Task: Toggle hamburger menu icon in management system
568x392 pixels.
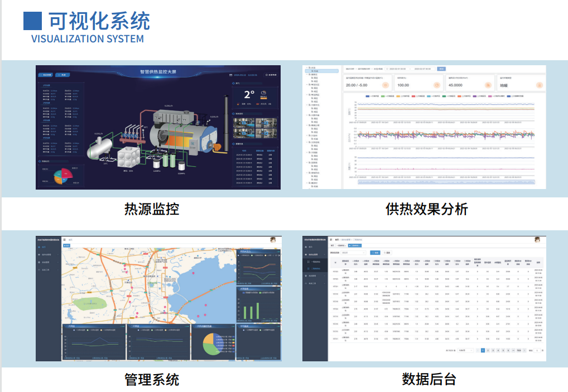Action: point(64,240)
